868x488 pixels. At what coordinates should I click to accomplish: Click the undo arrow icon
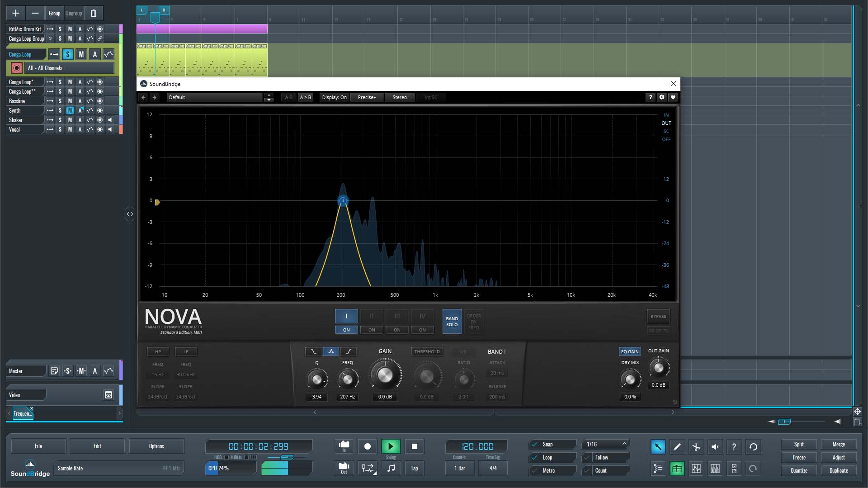click(x=753, y=447)
